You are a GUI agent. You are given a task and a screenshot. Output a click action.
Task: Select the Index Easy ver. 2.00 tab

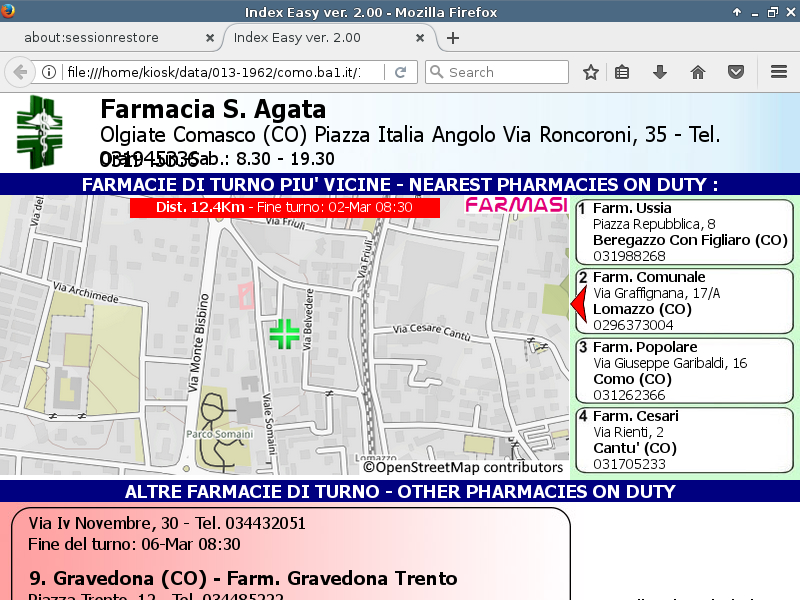pyautogui.click(x=318, y=38)
